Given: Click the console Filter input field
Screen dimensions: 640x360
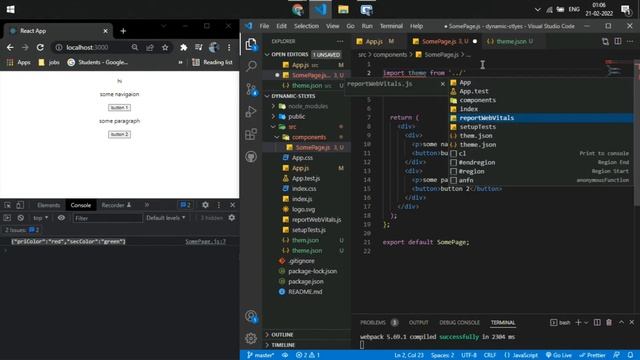Looking at the screenshot, I should click(107, 218).
